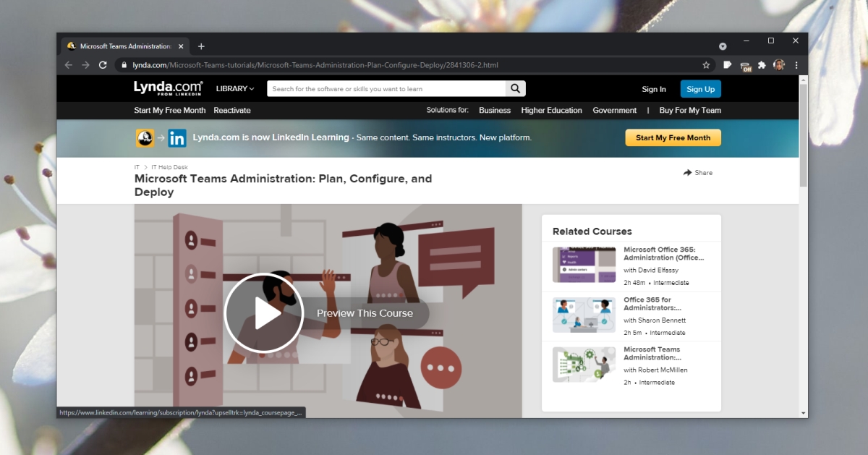View site security info via lock icon

pos(124,65)
